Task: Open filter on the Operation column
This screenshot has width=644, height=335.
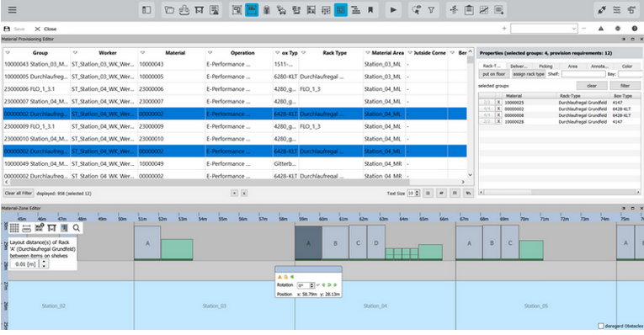Action: pyautogui.click(x=210, y=52)
